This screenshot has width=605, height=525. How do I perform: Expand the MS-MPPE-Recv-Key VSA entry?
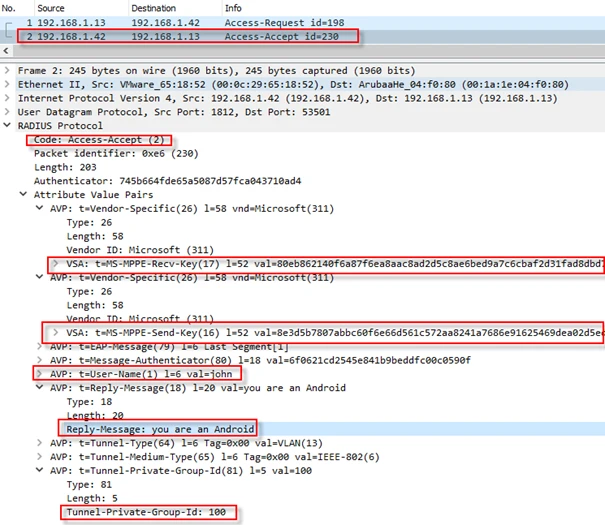(x=57, y=263)
